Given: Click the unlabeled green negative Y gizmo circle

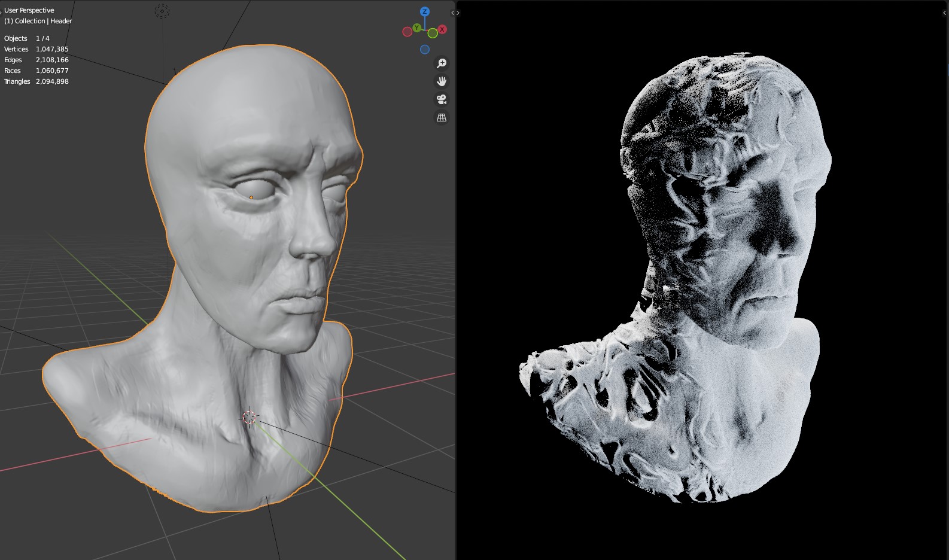Looking at the screenshot, I should [x=433, y=34].
